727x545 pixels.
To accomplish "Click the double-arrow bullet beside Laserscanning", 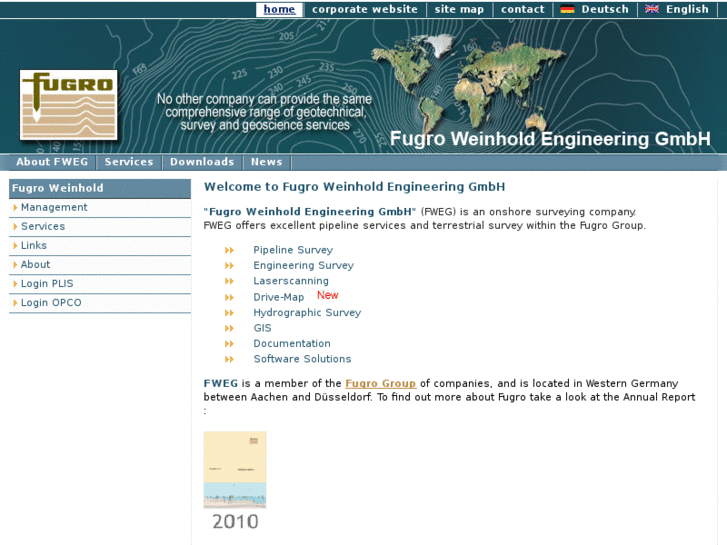I will 229,281.
